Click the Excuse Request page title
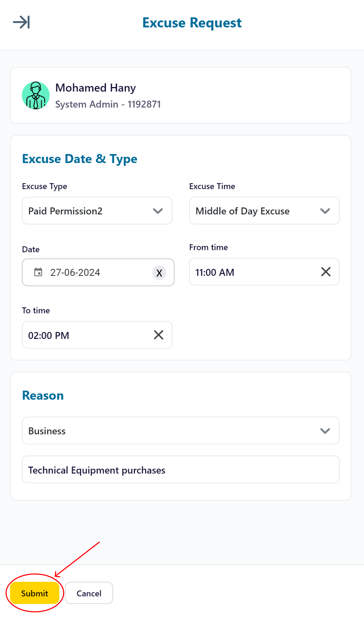This screenshot has height=621, width=364. coord(192,23)
